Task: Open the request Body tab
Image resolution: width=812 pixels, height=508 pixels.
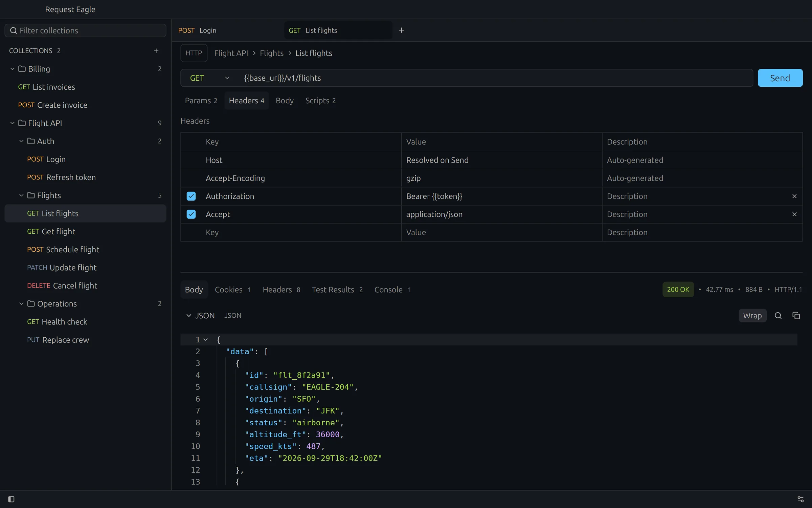Action: point(285,101)
